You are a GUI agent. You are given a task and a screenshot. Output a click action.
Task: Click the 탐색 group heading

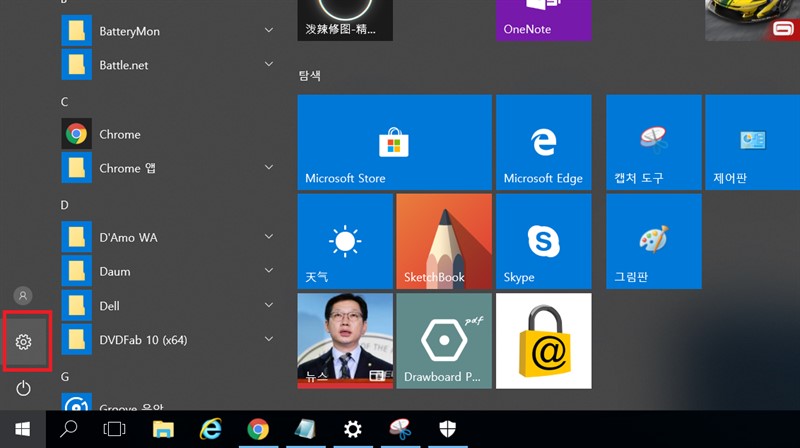coord(310,76)
